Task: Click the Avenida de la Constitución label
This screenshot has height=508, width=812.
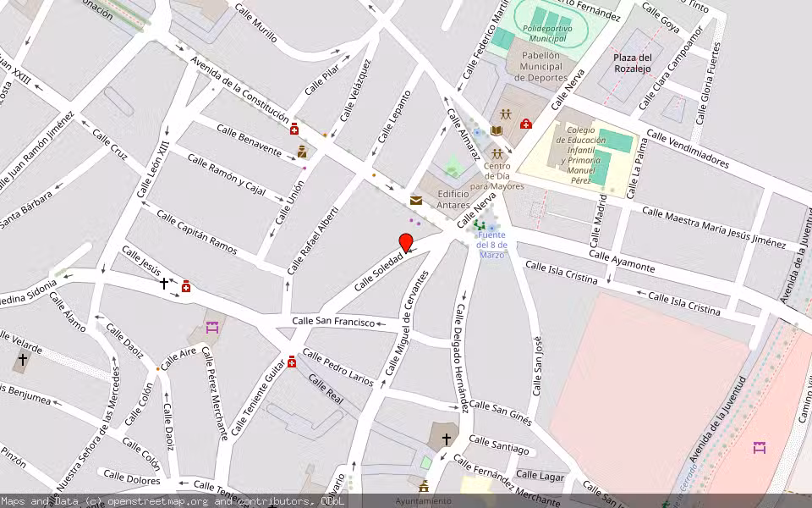Action: 239,89
